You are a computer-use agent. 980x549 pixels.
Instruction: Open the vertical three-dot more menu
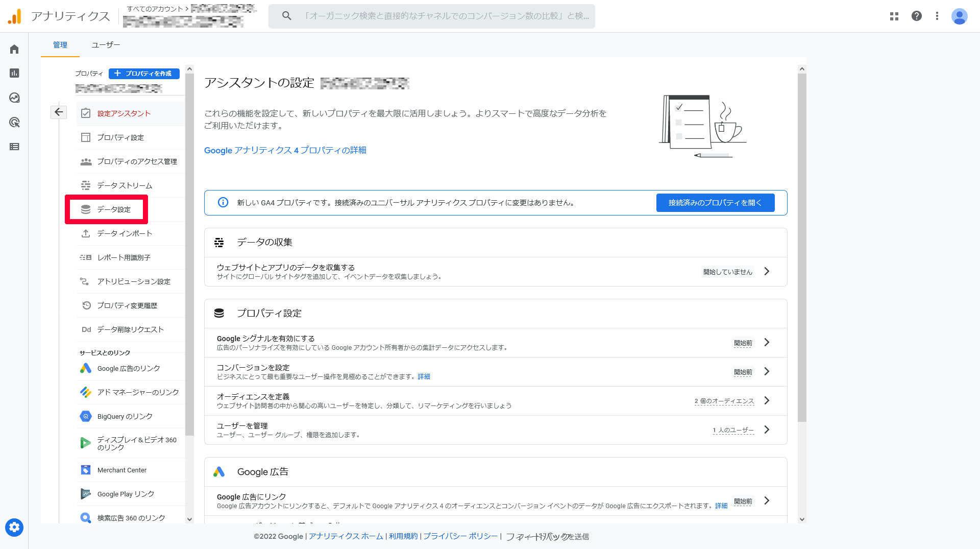pos(937,16)
